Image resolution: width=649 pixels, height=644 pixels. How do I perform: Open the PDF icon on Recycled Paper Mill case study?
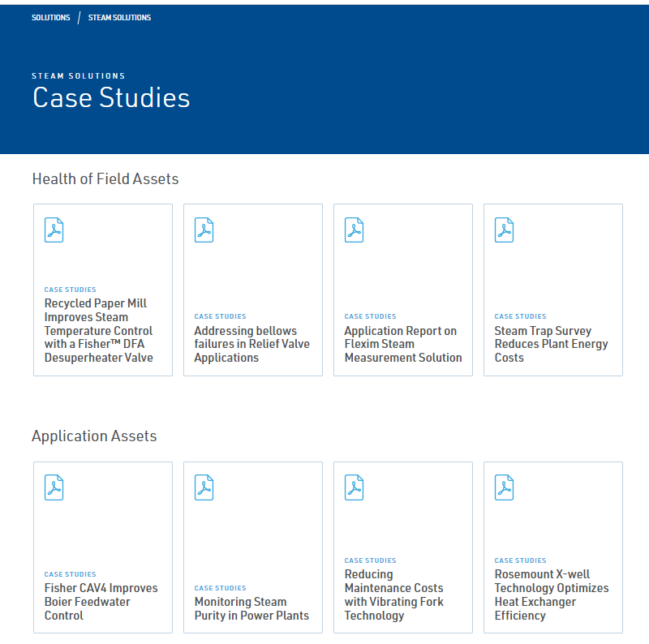click(54, 230)
